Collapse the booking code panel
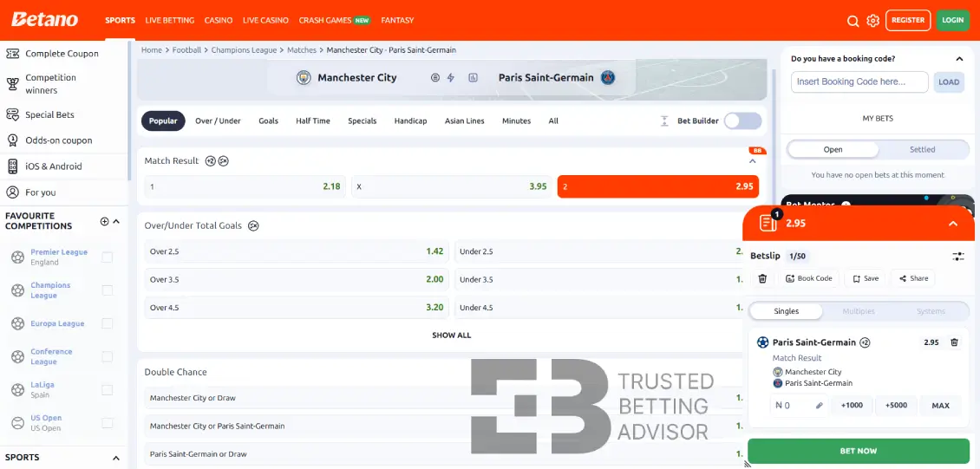The width and height of the screenshot is (980, 469). pyautogui.click(x=959, y=59)
